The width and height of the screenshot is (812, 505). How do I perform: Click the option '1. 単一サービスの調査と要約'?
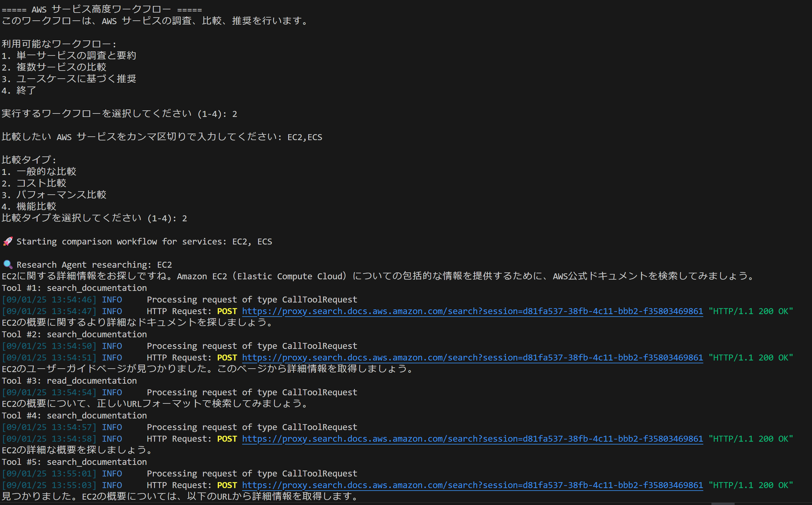click(69, 56)
